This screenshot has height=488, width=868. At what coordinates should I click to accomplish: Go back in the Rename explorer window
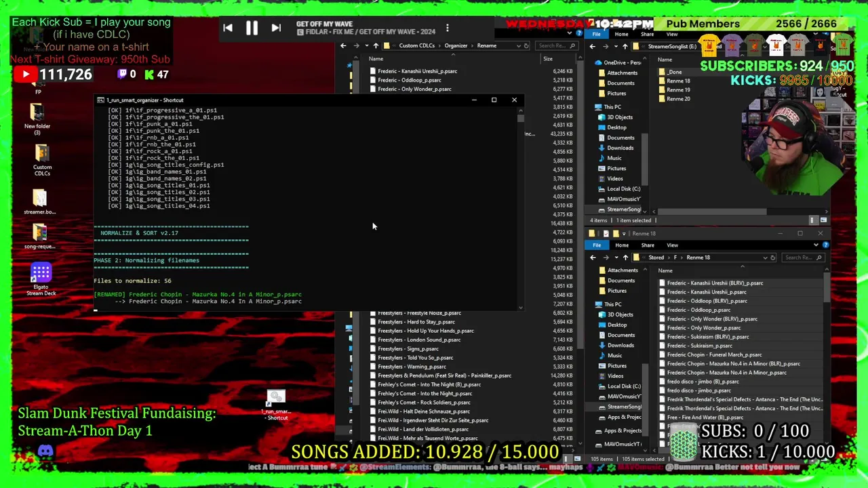click(x=343, y=45)
